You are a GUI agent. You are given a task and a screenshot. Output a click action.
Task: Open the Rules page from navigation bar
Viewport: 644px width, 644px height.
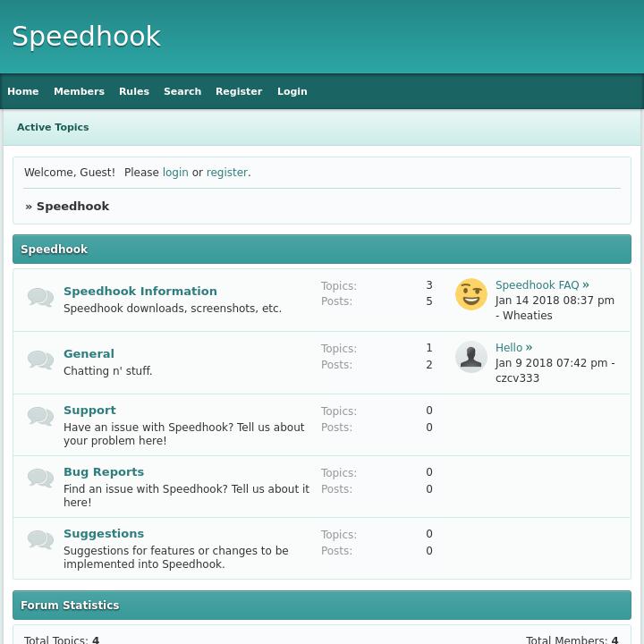(x=134, y=91)
